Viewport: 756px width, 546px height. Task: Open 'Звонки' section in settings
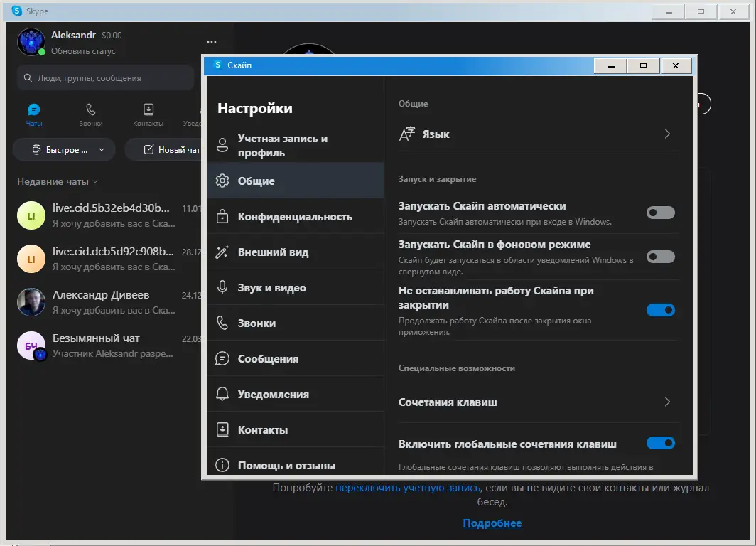point(296,323)
